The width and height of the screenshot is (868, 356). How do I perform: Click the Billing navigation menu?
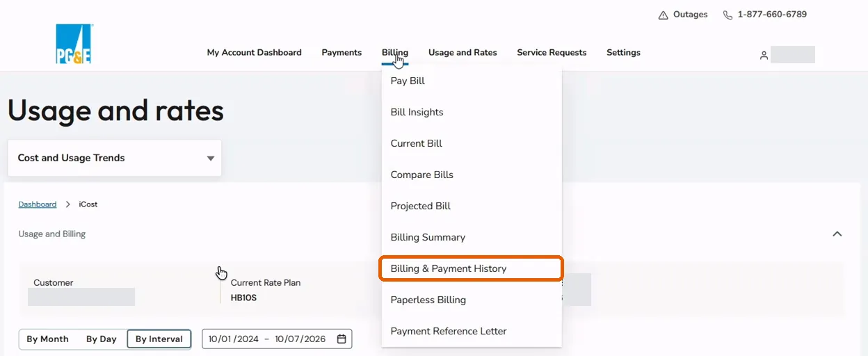(x=395, y=52)
